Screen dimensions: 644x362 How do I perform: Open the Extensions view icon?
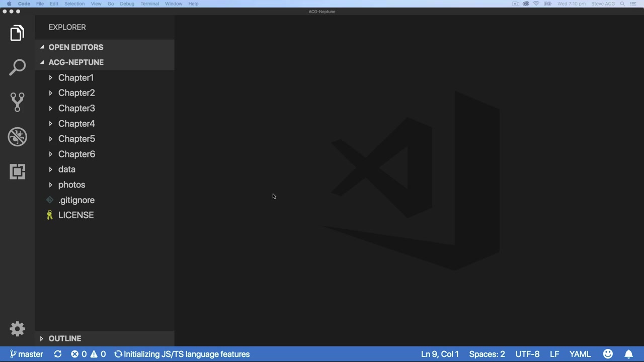[x=17, y=171]
